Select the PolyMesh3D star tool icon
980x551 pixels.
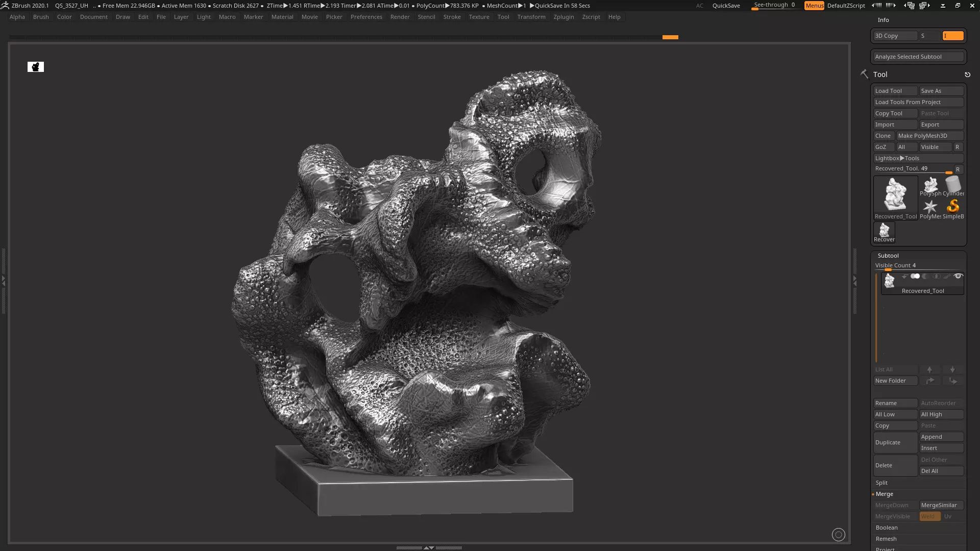(x=930, y=209)
